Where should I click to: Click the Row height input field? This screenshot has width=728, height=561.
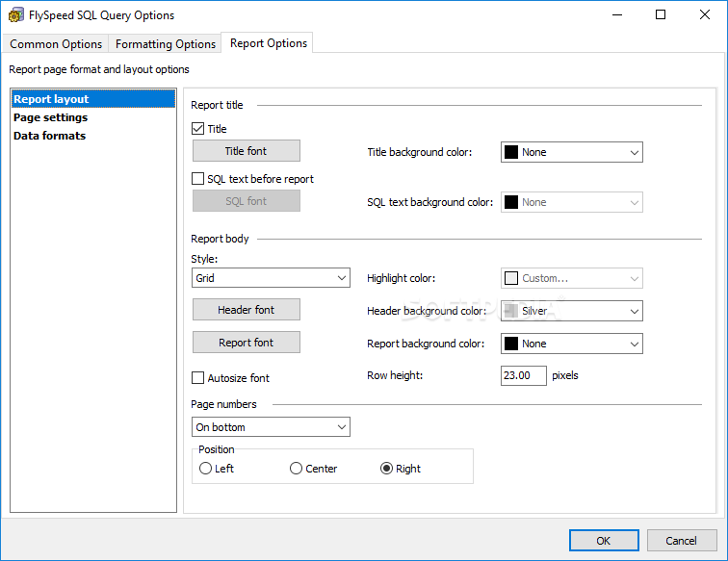523,375
